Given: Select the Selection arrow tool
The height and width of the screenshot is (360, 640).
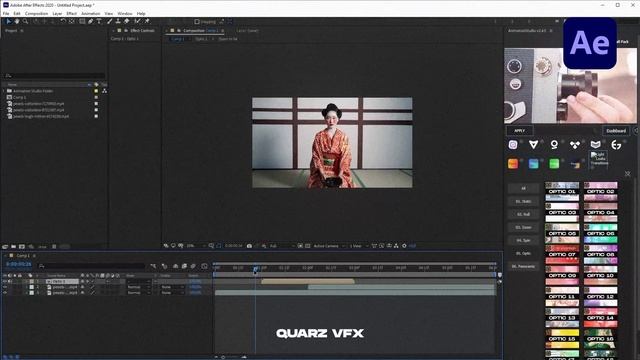Looking at the screenshot, I should pos(8,21).
